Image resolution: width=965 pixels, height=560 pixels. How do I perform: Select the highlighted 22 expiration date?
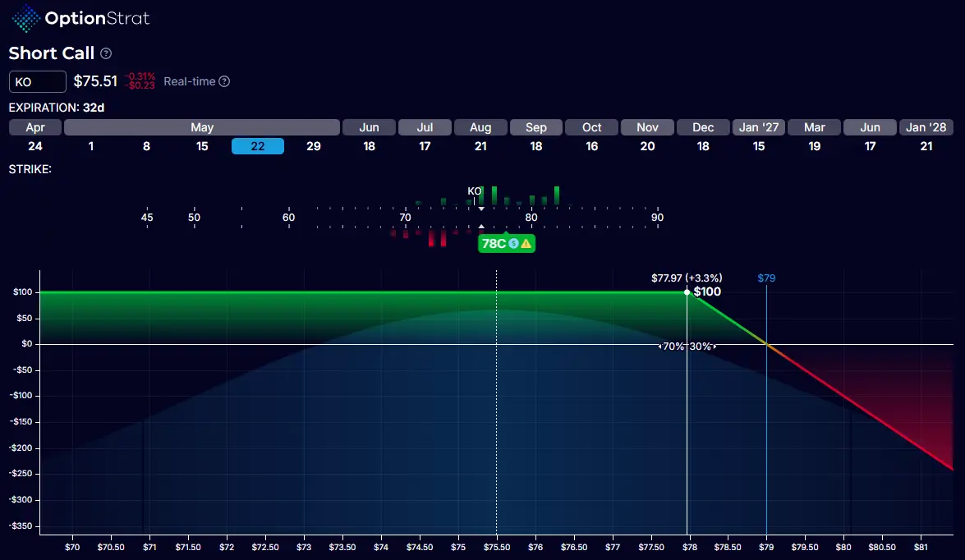point(258,146)
